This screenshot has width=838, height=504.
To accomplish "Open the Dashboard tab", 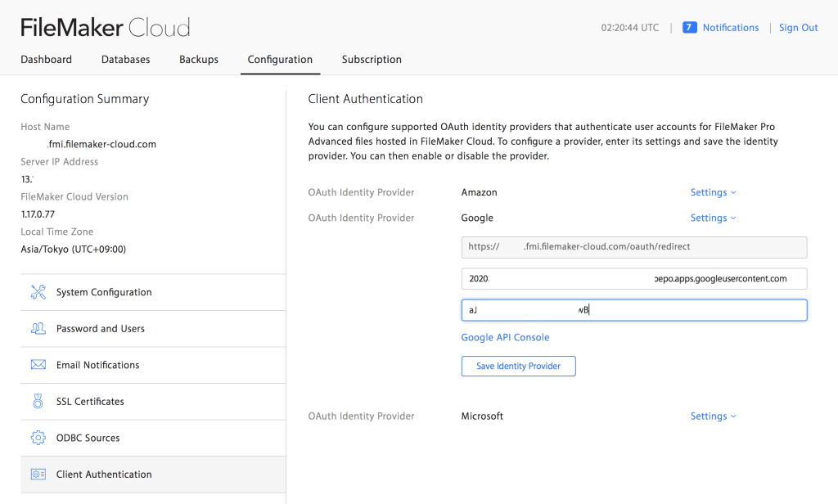I will coord(46,60).
